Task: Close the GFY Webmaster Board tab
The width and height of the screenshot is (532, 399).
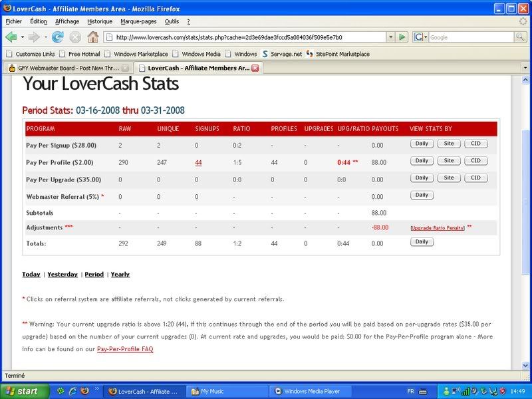Action: [x=125, y=68]
